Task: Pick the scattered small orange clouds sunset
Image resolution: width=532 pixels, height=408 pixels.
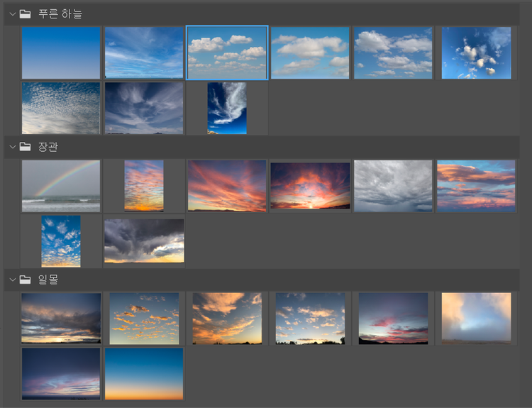Action: [144, 319]
